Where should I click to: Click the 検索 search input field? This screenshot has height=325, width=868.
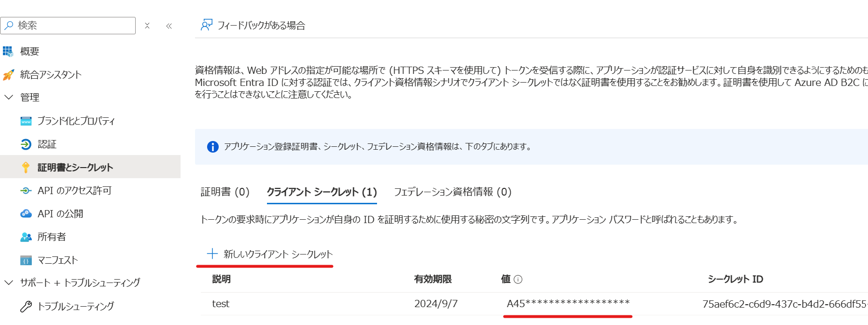click(72, 26)
